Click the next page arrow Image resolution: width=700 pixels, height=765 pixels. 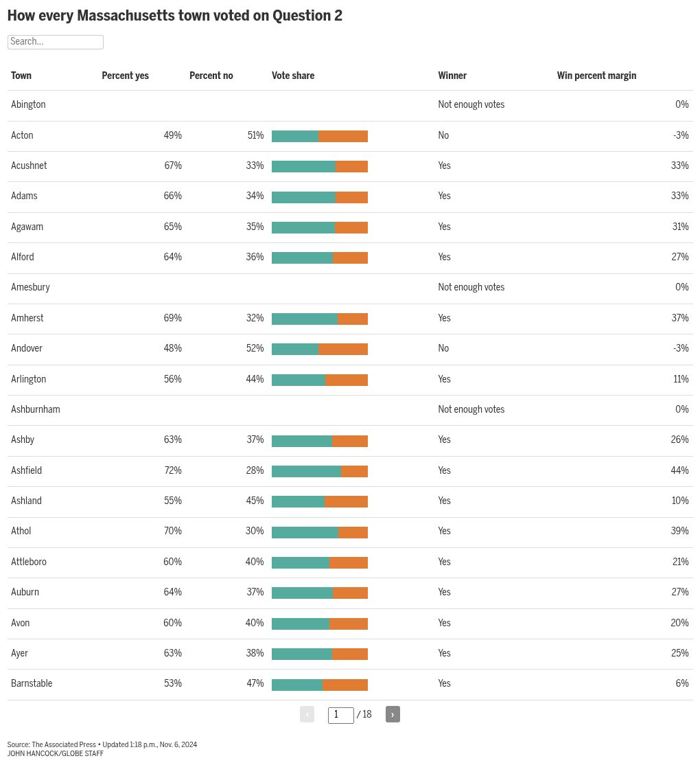392,714
